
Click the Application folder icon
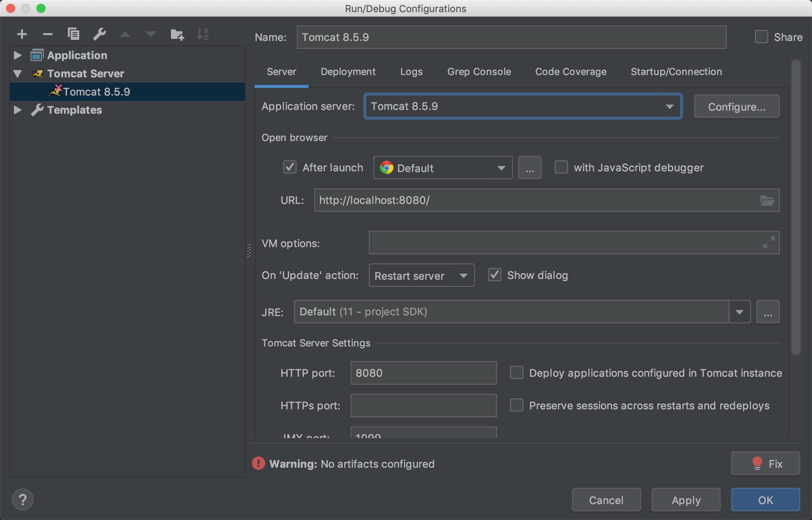coord(37,55)
